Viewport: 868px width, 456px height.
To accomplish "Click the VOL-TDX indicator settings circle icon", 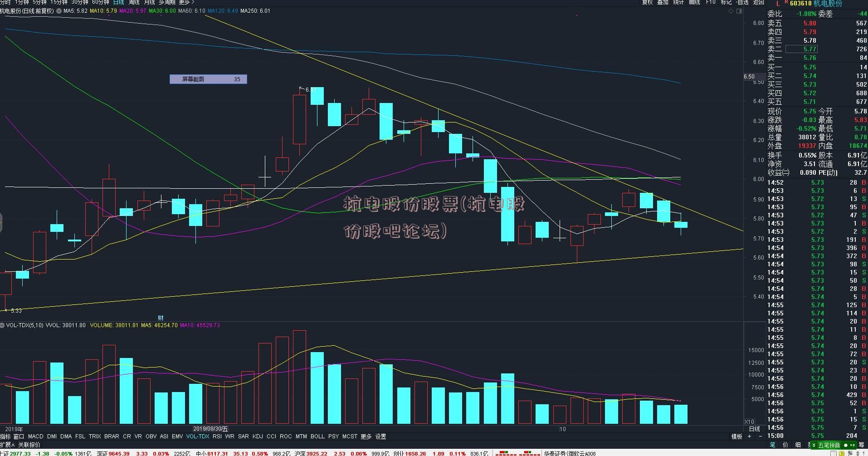I will tap(2, 325).
